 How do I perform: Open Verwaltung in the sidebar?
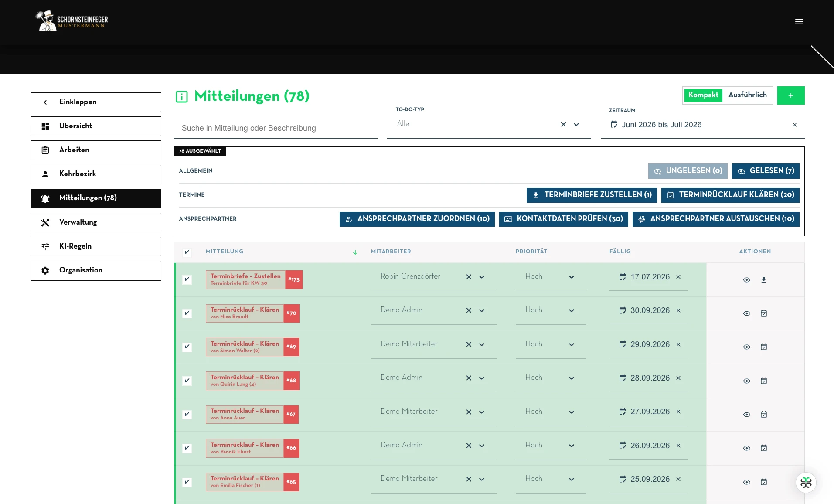click(x=96, y=222)
